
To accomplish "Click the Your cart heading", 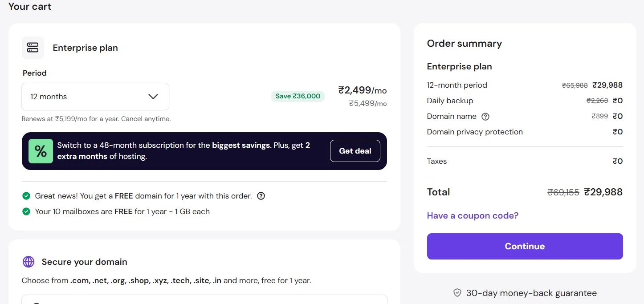I will point(30,6).
